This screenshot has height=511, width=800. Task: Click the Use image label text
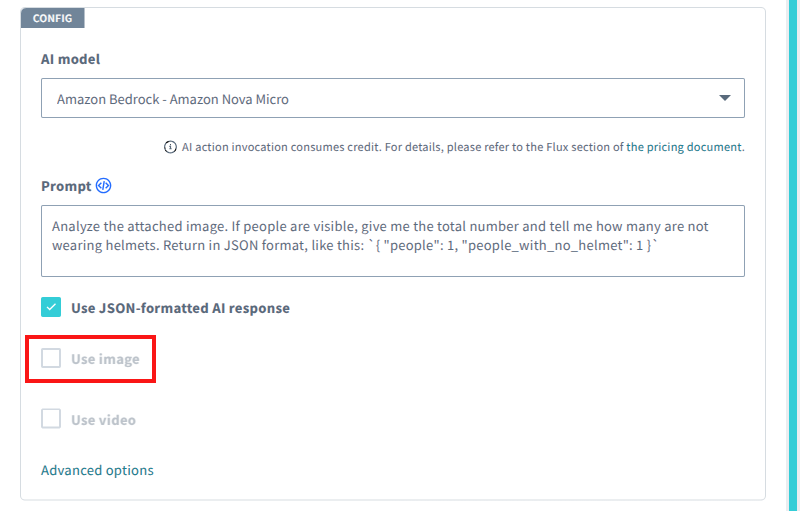pos(105,359)
